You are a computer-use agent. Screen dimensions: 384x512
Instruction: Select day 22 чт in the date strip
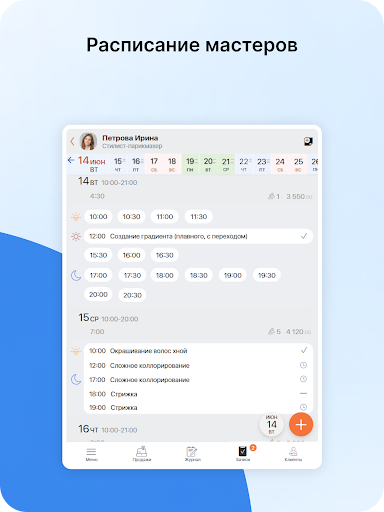244,164
